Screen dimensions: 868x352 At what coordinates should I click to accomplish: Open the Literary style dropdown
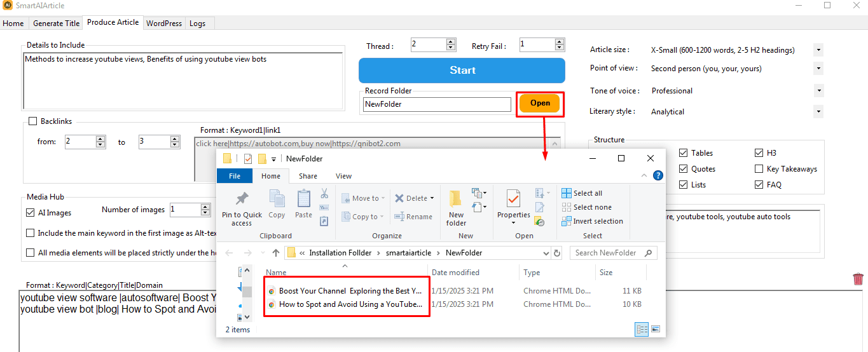(x=818, y=111)
